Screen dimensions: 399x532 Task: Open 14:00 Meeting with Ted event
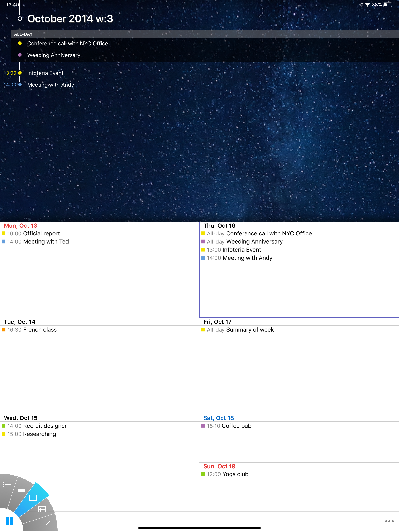click(x=35, y=242)
